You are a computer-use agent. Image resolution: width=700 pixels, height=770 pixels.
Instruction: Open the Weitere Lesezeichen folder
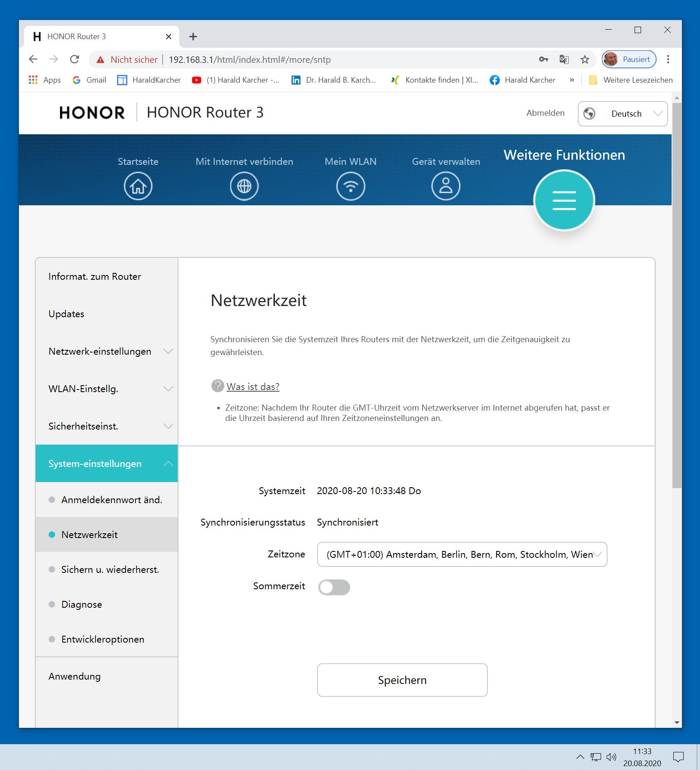[x=631, y=80]
